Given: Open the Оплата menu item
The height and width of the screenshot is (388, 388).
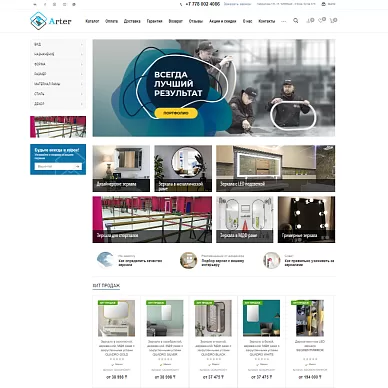Looking at the screenshot, I should [111, 21].
